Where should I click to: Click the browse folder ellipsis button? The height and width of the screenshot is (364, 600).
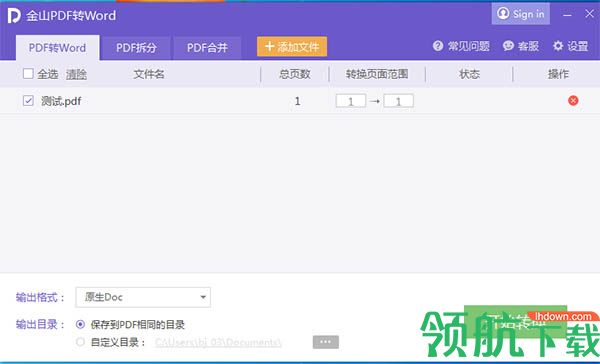[326, 342]
